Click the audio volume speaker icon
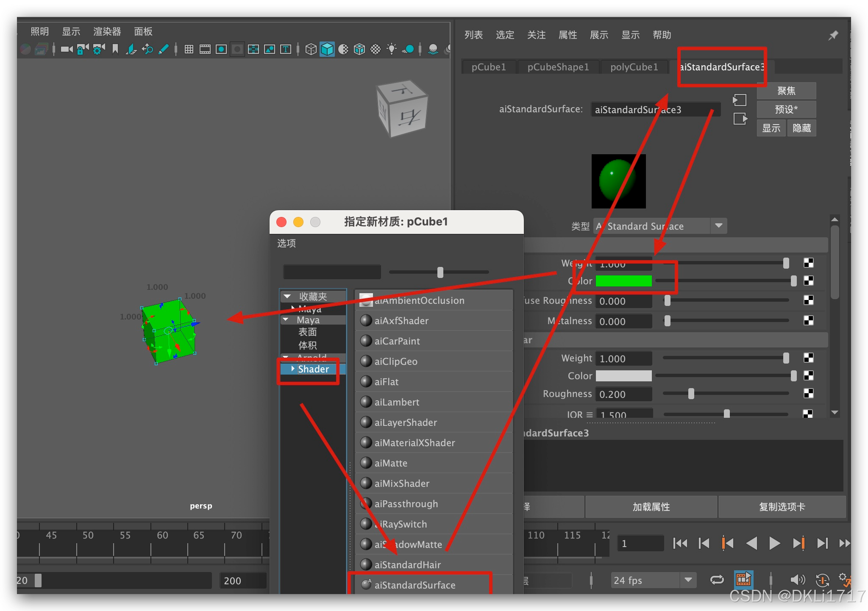 pyautogui.click(x=797, y=580)
